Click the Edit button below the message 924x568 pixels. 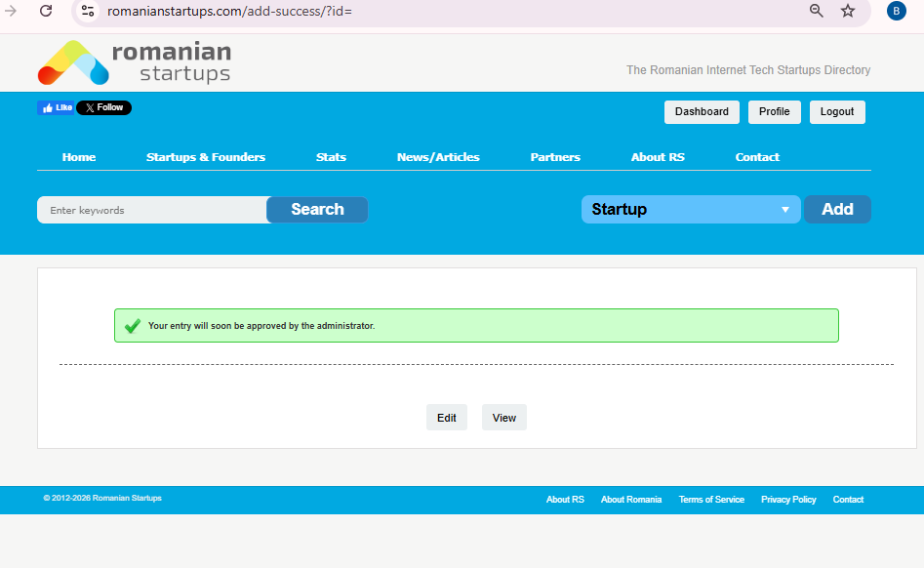pos(447,418)
